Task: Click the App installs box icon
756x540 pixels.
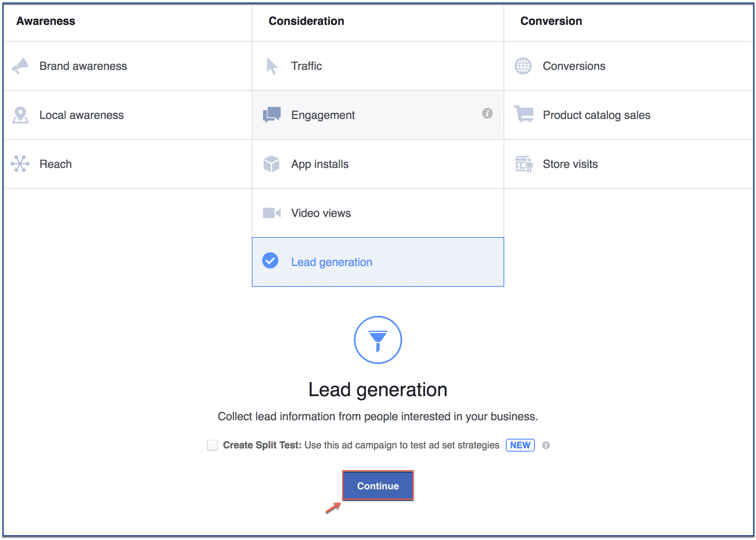Action: click(x=271, y=164)
